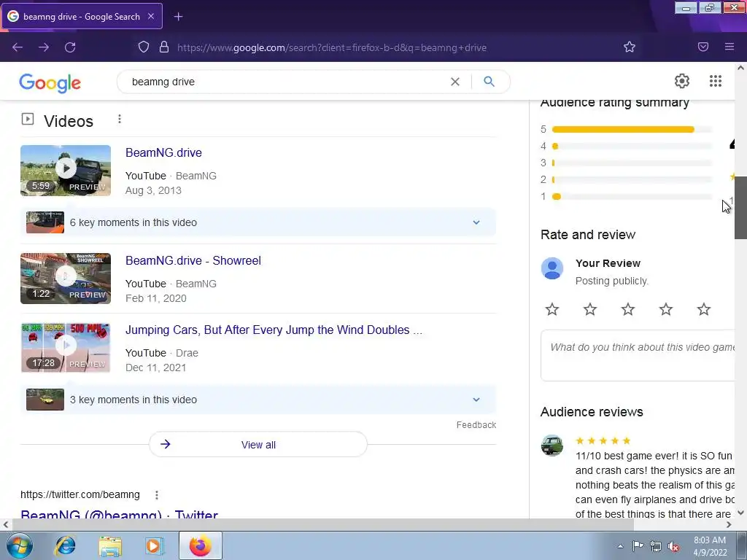This screenshot has height=560, width=747.
Task: Open Google apps grid
Action: 715,81
